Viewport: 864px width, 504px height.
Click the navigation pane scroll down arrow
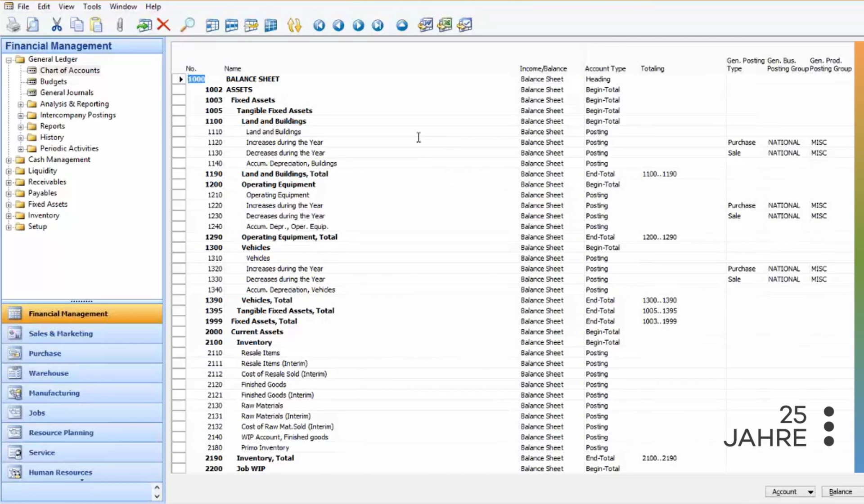157,496
